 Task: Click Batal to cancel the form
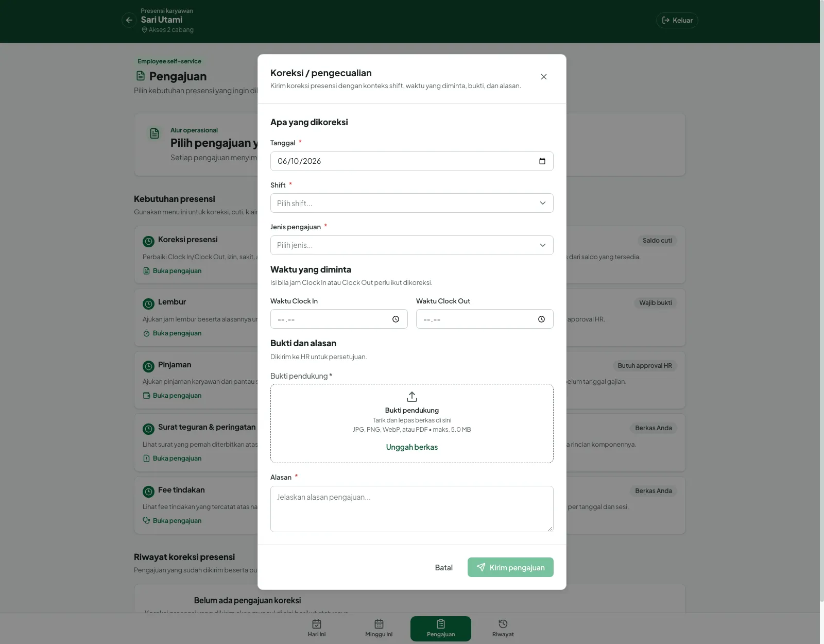point(444,567)
